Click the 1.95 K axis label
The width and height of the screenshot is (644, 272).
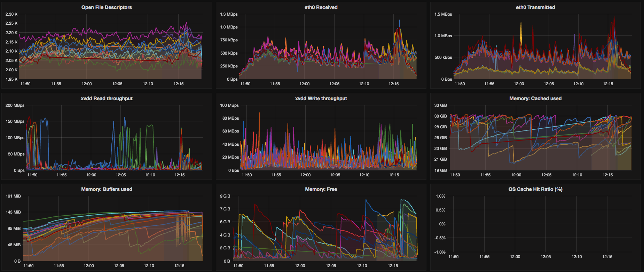coord(11,79)
